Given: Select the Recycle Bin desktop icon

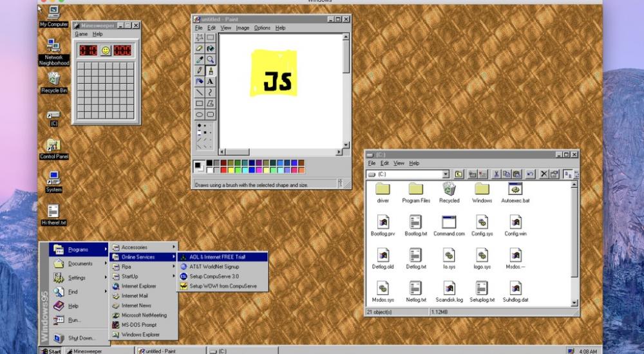Looking at the screenshot, I should pyautogui.click(x=54, y=82).
